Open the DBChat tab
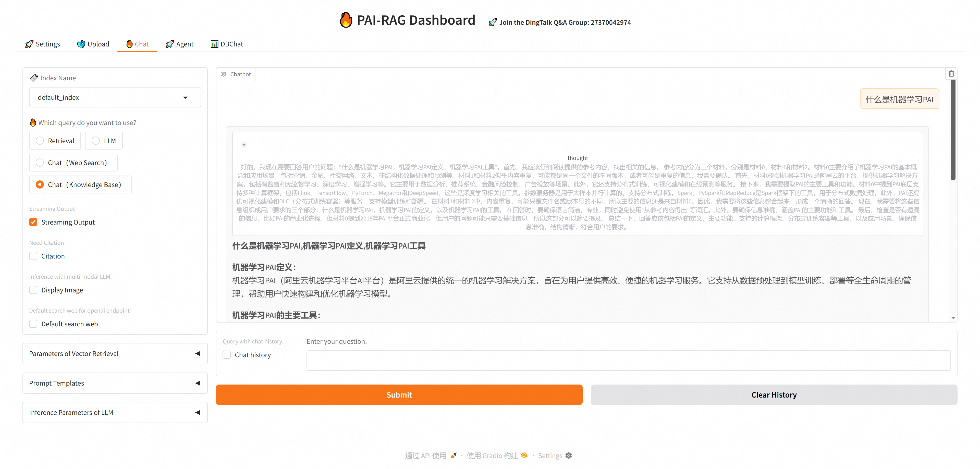Screen dimensions: 980x469 pos(227,44)
